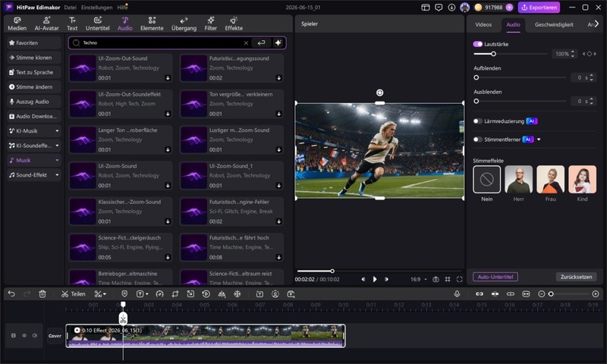Screen dimensions: 607x364
Task: Open the 16:9 aspect ratio dropdown
Action: pos(419,279)
